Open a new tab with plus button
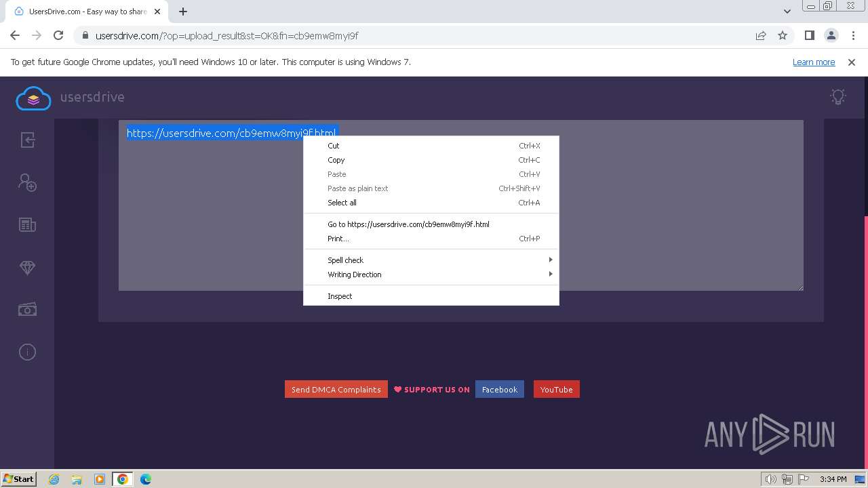The height and width of the screenshot is (488, 868). (x=183, y=12)
